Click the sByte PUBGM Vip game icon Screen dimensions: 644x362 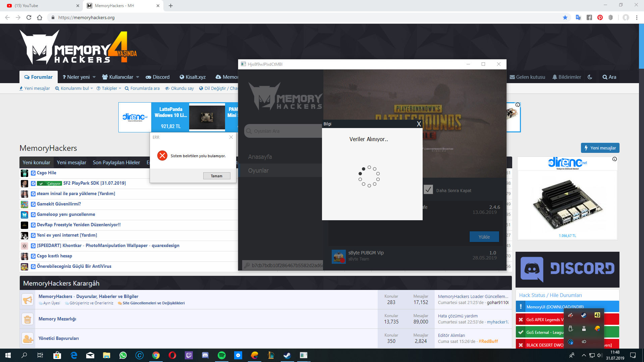338,256
